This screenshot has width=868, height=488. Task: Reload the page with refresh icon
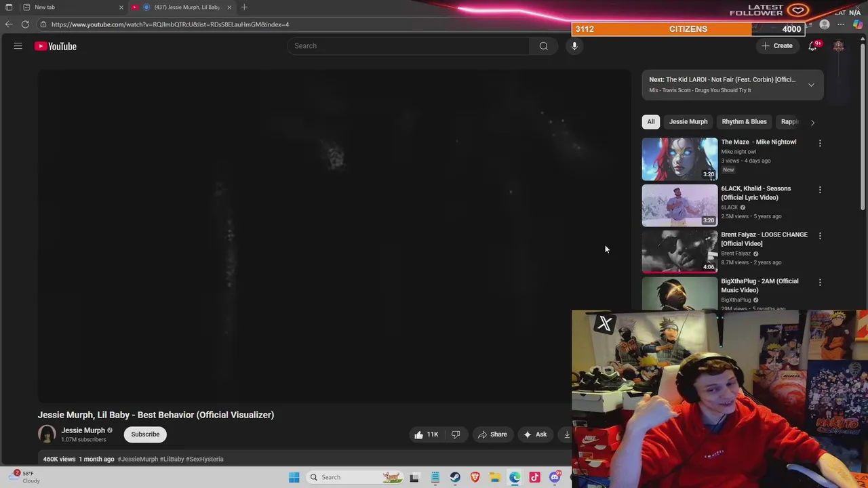25,24
